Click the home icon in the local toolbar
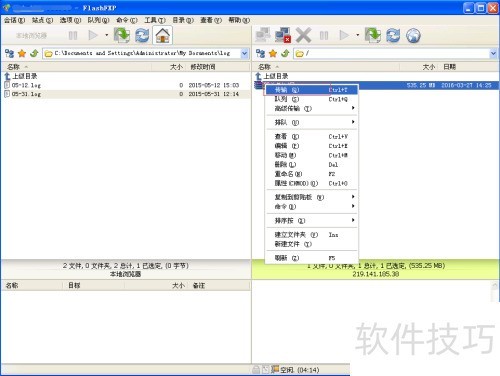500x376 pixels. (x=163, y=35)
